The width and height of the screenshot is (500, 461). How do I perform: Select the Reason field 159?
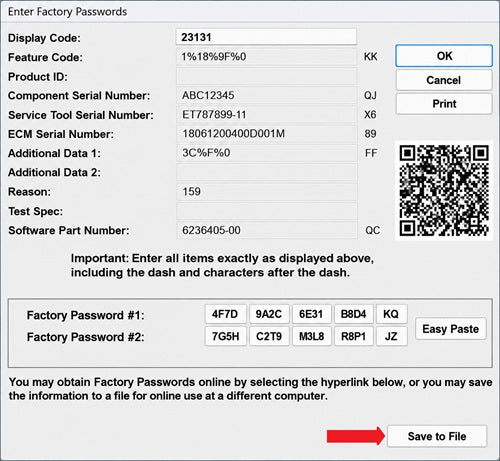tap(266, 192)
